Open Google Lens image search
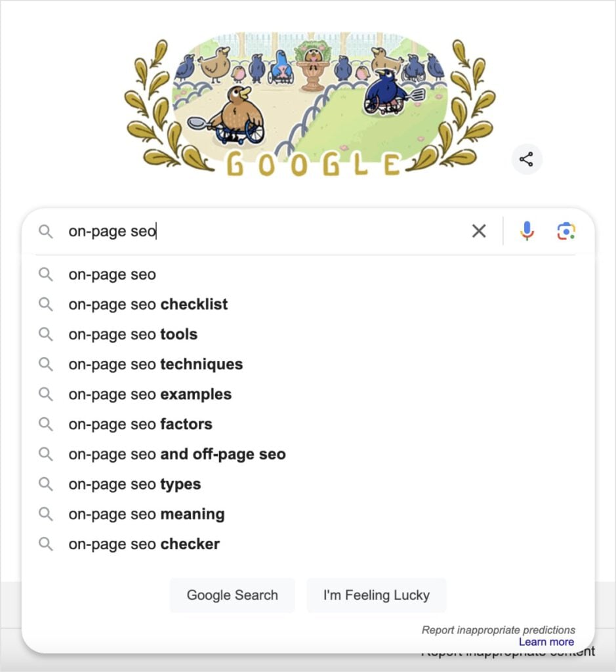This screenshot has height=672, width=616. tap(567, 231)
